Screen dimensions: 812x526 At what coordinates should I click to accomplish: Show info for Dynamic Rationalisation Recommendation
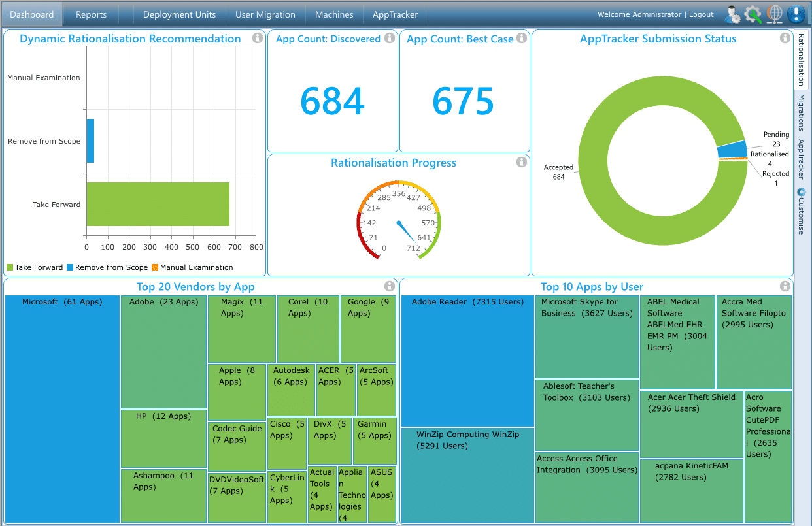(258, 39)
